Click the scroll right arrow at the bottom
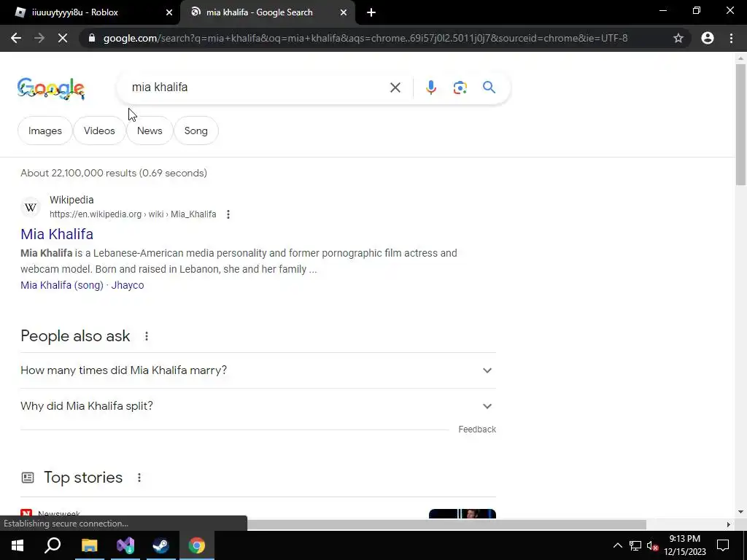 coord(729,524)
